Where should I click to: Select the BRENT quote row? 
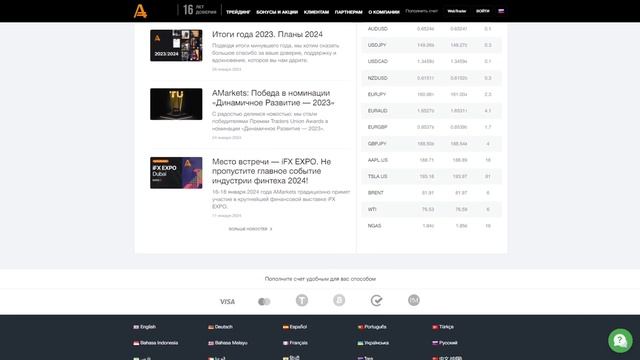pyautogui.click(x=431, y=193)
